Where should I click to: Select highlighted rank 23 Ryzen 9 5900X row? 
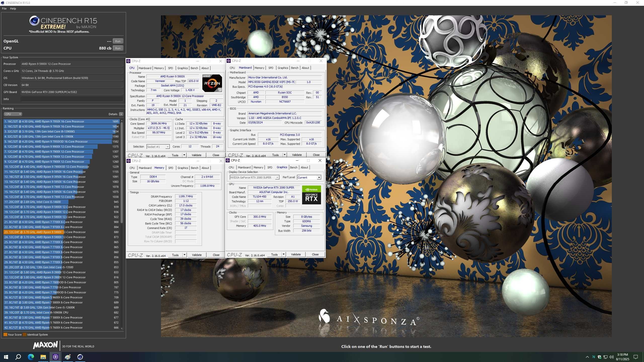coord(61,232)
